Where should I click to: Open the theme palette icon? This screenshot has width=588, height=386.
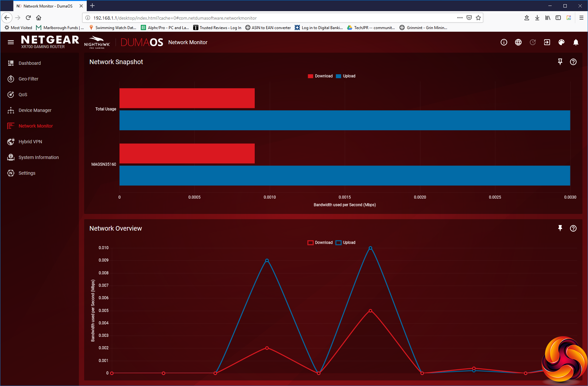click(x=561, y=42)
